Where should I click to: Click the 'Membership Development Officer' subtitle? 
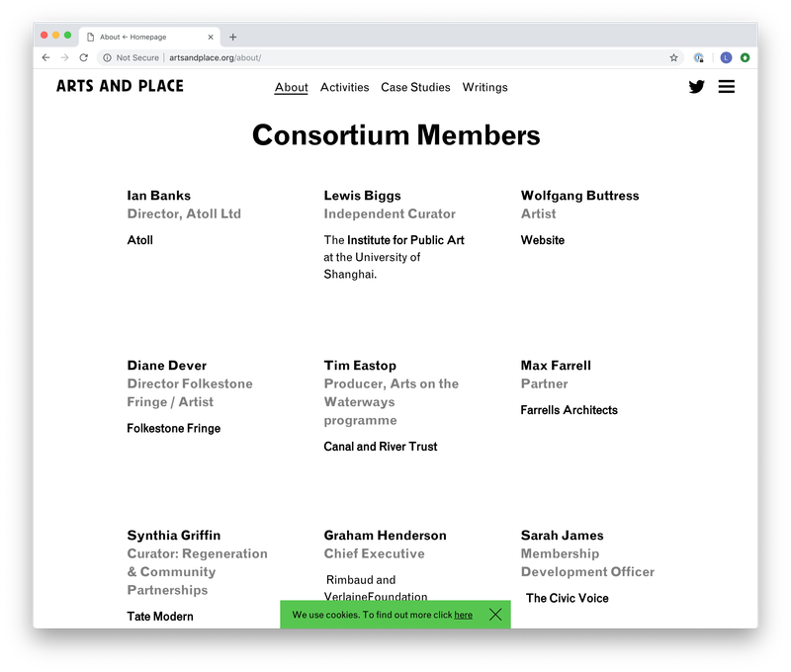[587, 562]
